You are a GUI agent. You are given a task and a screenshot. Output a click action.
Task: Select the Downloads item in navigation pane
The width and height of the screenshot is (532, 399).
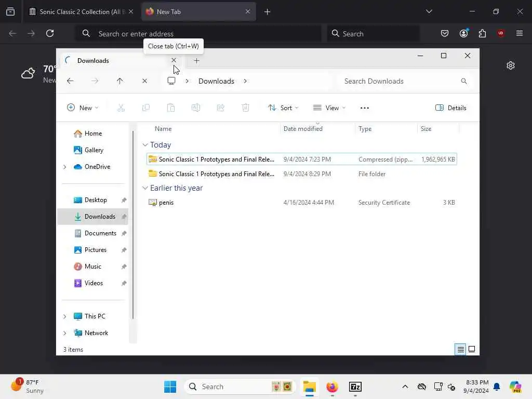[93, 217]
